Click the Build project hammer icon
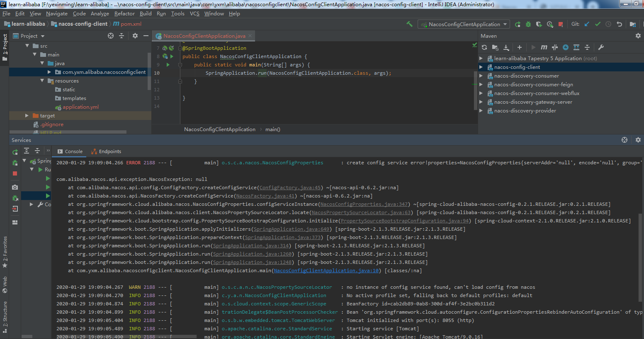This screenshot has height=339, width=644. coord(409,24)
